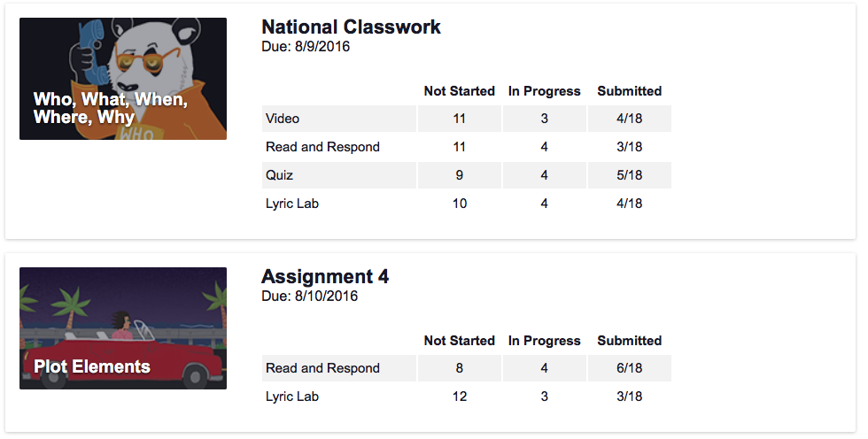Click Not Started header in Assignment 4
The image size is (868, 439).
[x=459, y=341]
